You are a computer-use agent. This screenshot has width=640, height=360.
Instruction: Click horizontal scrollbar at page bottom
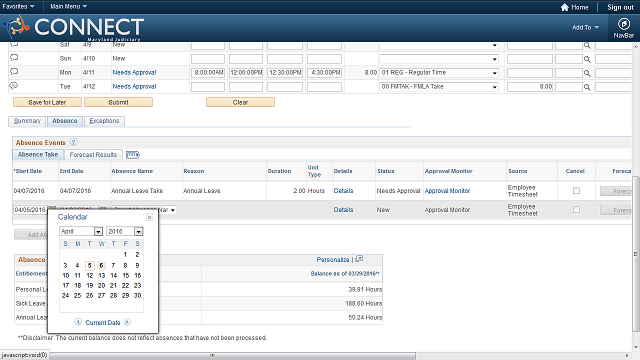pyautogui.click(x=232, y=356)
